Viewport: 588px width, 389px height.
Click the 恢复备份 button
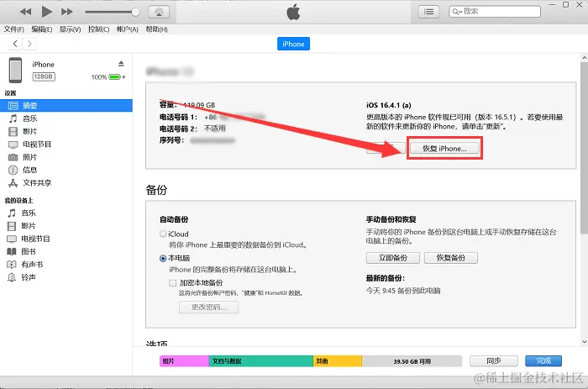[x=451, y=258]
